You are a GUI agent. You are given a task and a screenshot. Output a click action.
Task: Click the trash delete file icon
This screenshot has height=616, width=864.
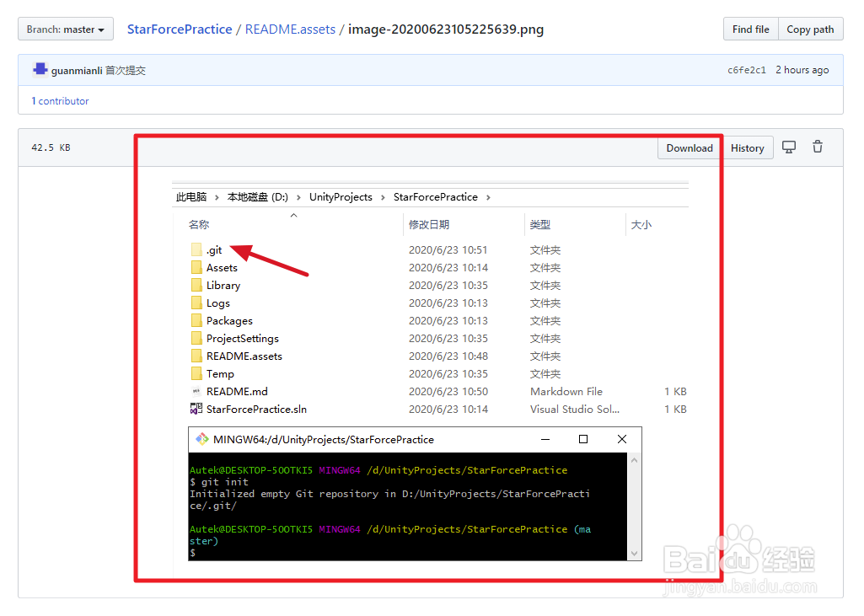tap(817, 147)
